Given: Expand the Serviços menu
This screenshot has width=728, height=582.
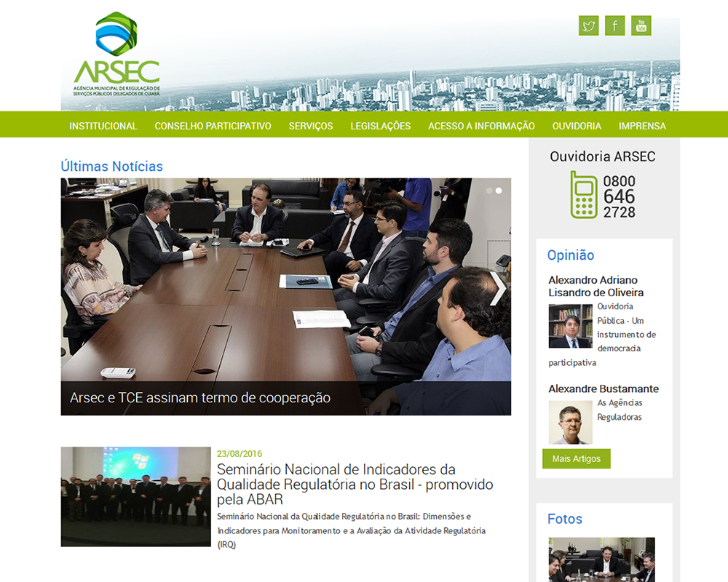Looking at the screenshot, I should [311, 126].
